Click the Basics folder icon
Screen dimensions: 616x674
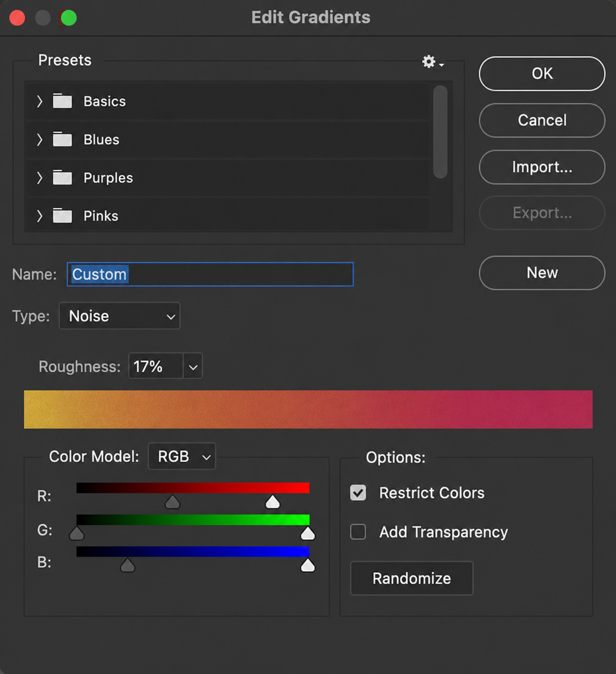[x=63, y=101]
